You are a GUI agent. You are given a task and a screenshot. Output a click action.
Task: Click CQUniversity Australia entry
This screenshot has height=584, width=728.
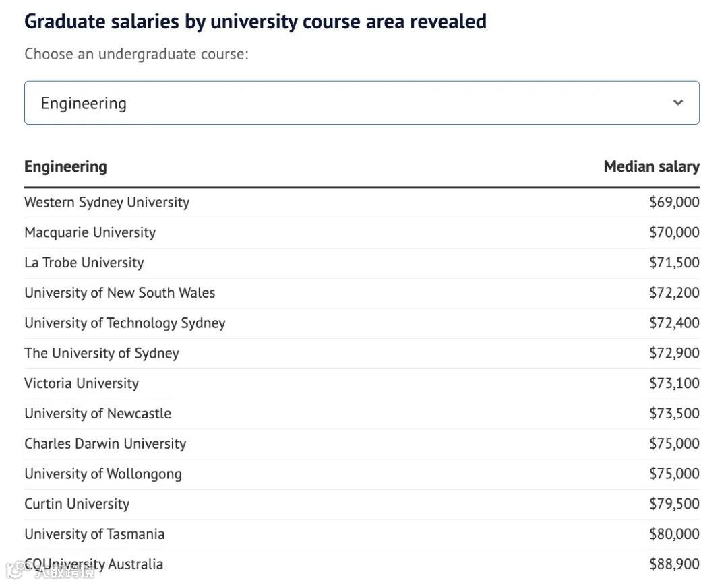coord(94,564)
